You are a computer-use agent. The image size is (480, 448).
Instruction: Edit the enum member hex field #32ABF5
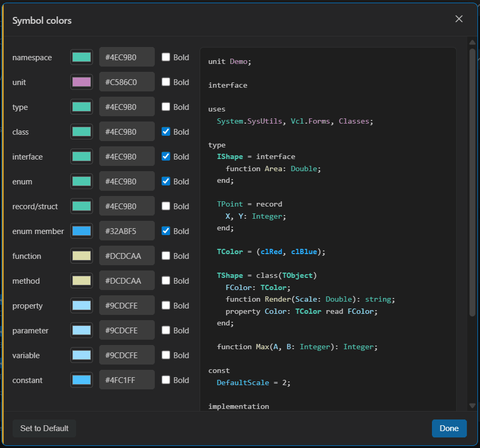pos(127,230)
